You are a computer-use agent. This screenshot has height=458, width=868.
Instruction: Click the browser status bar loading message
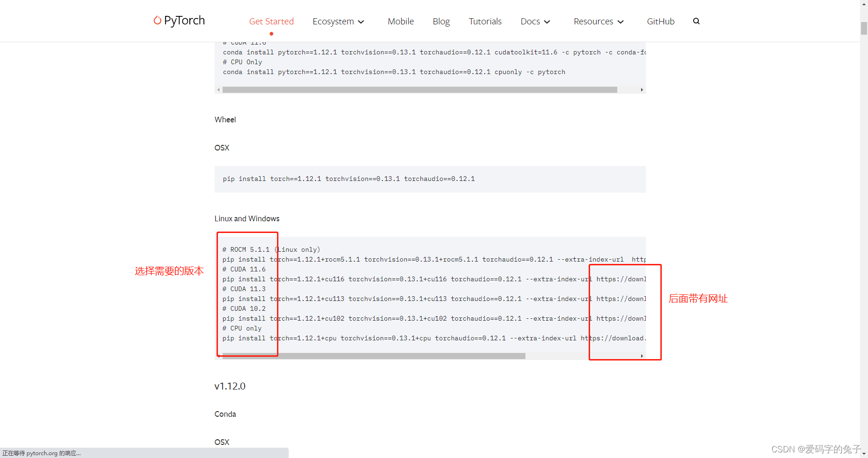[x=42, y=453]
